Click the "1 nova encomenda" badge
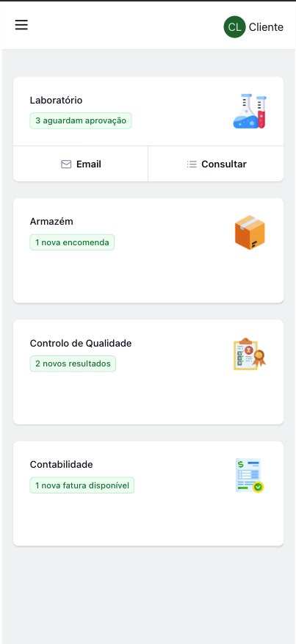 (x=72, y=242)
